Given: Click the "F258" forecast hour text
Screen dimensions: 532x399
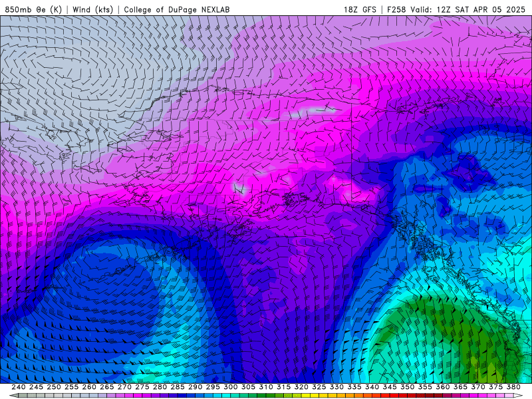Looking at the screenshot, I should [x=396, y=9].
